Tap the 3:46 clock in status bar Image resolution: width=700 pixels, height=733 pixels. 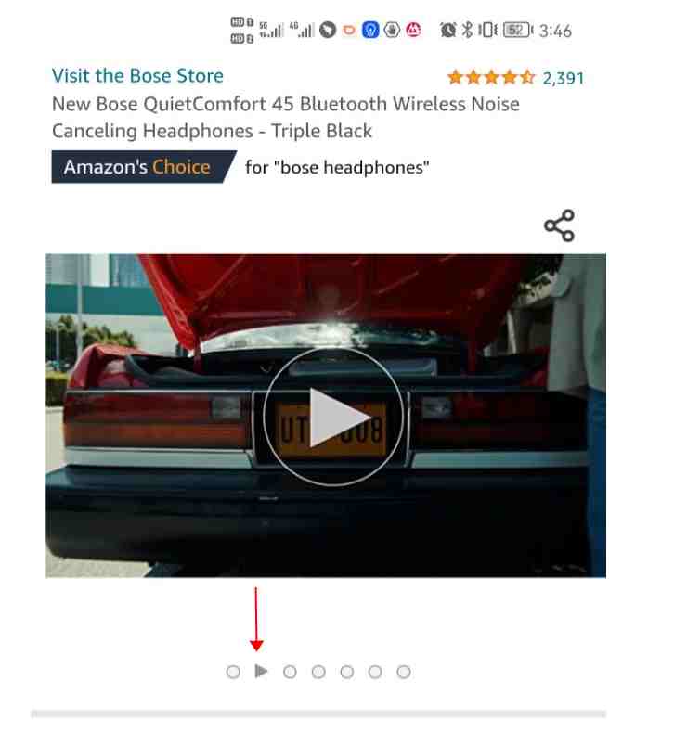tap(555, 31)
